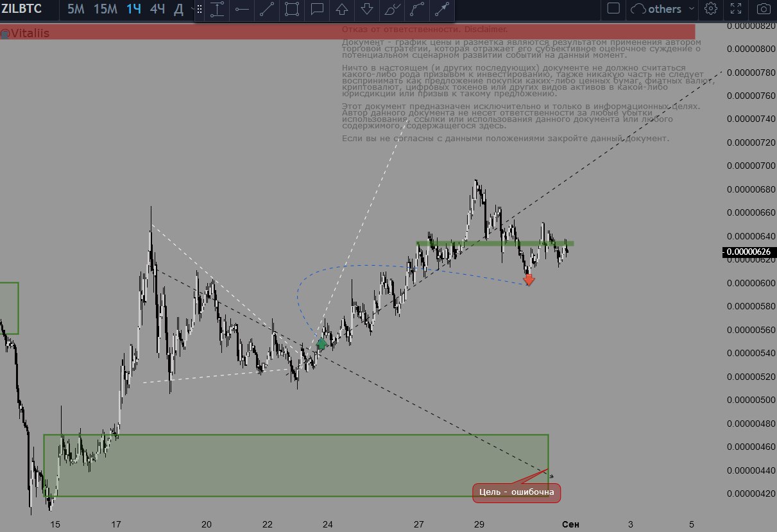Click the 0.00000420 price axis label
The height and width of the screenshot is (532, 777).
[x=752, y=493]
